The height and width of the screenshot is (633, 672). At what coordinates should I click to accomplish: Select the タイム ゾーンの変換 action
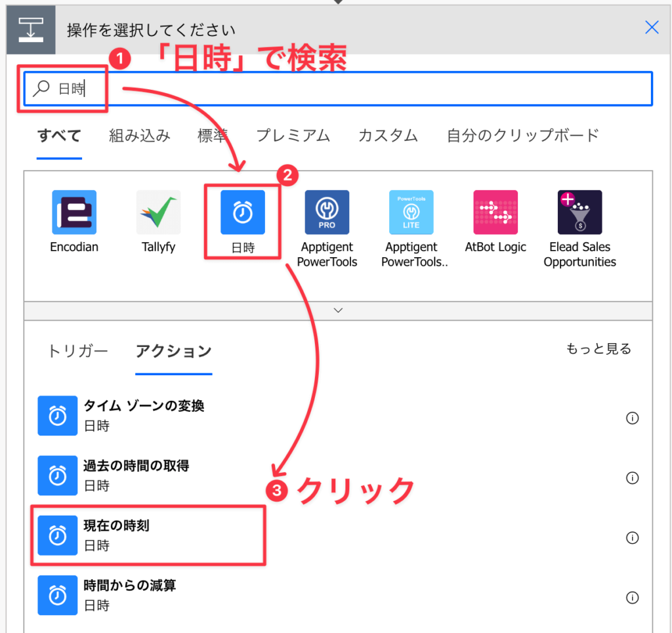[338, 415]
